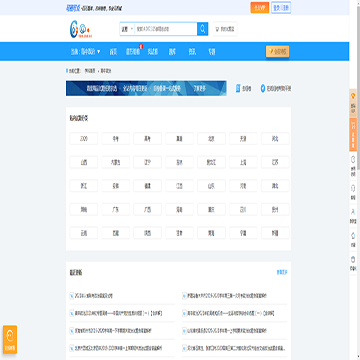Click the orange VIP button at top

click(260, 8)
